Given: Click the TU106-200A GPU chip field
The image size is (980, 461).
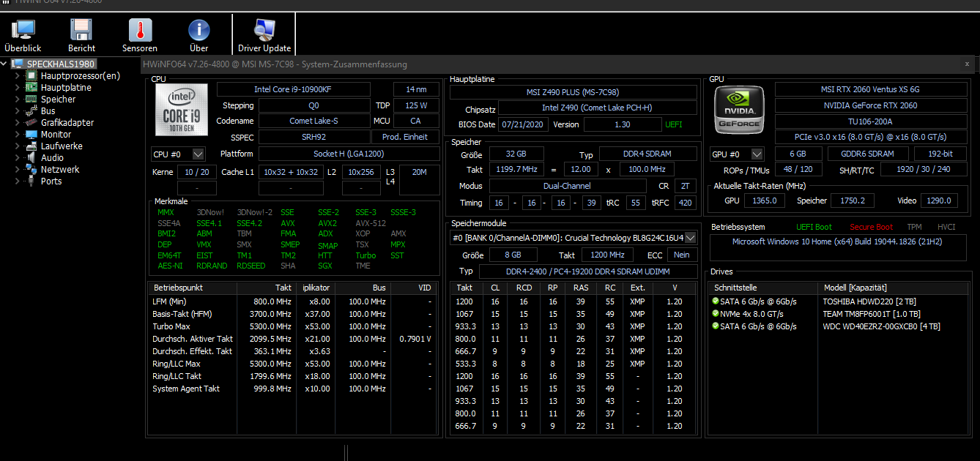Looking at the screenshot, I should 870,121.
